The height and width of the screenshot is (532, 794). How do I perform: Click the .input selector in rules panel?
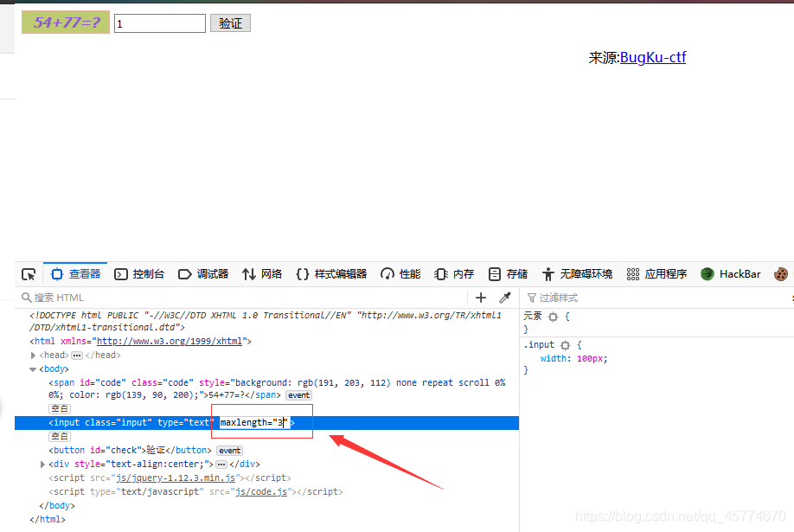540,345
